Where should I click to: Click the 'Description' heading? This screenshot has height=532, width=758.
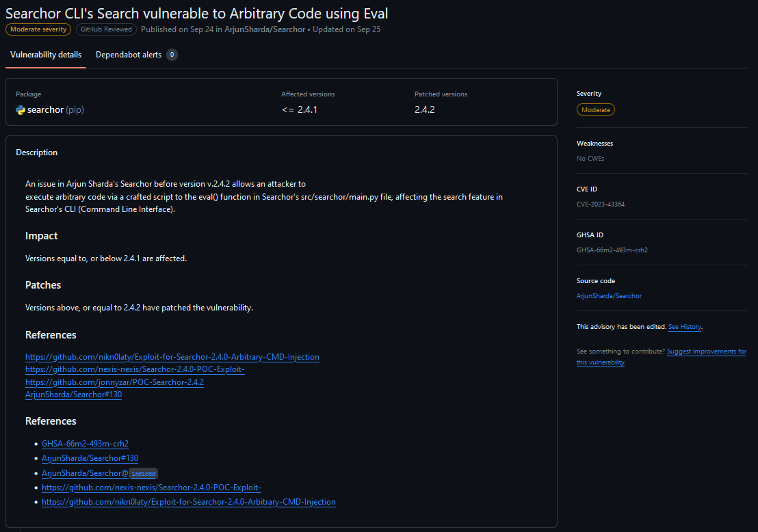37,152
